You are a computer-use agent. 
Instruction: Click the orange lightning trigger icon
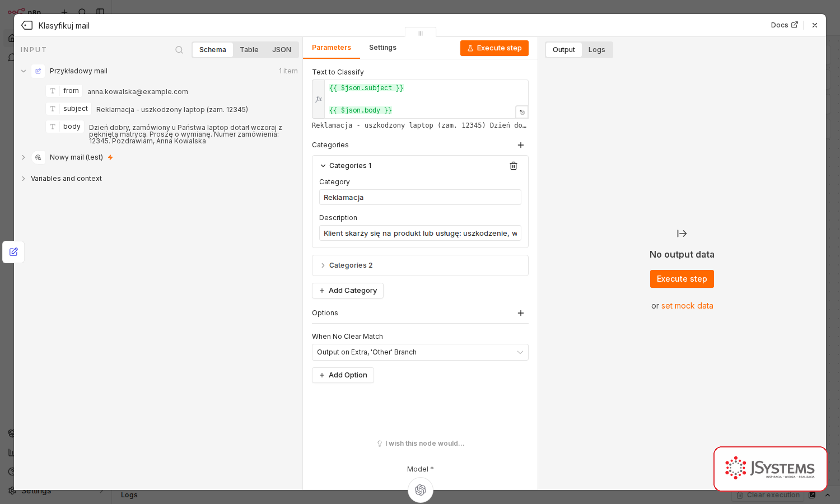(x=110, y=157)
